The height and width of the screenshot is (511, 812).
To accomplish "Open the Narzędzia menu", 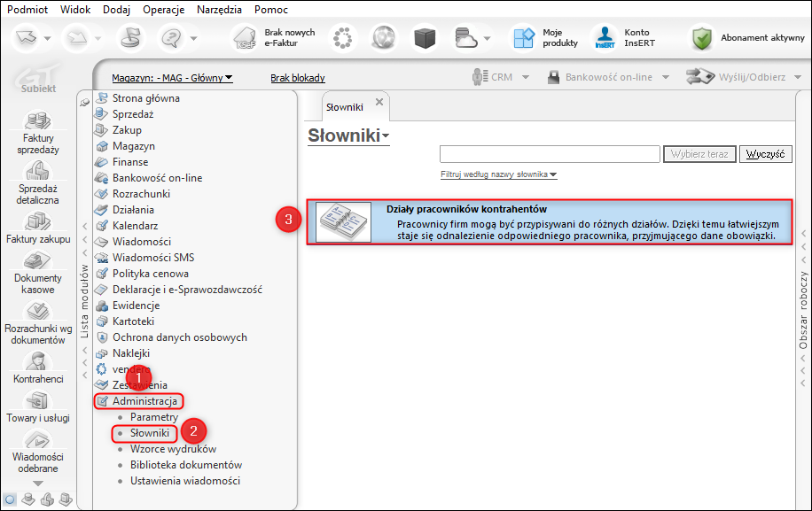I will tap(219, 10).
